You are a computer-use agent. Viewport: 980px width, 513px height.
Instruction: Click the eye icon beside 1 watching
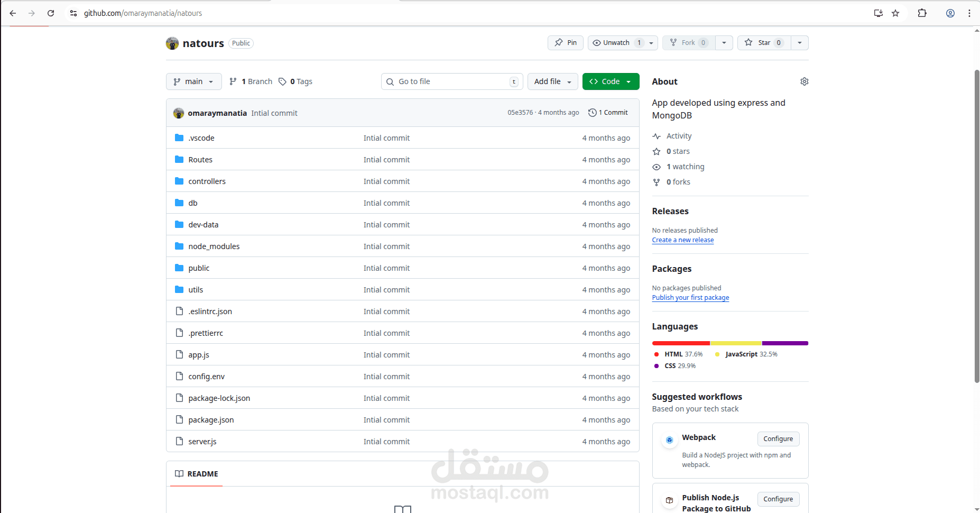pos(657,167)
